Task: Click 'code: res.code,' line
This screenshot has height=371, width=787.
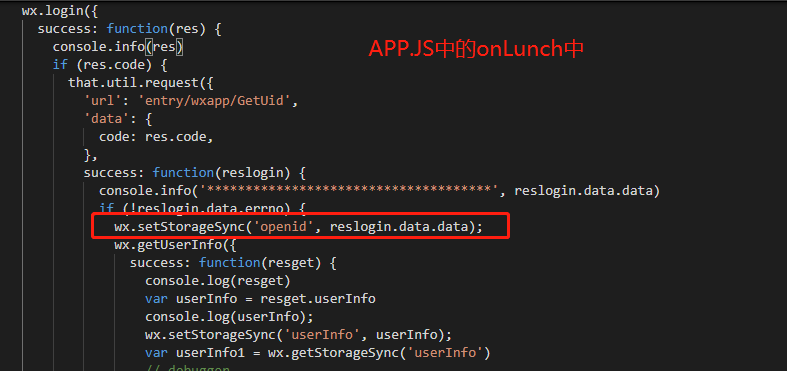Action: [156, 137]
